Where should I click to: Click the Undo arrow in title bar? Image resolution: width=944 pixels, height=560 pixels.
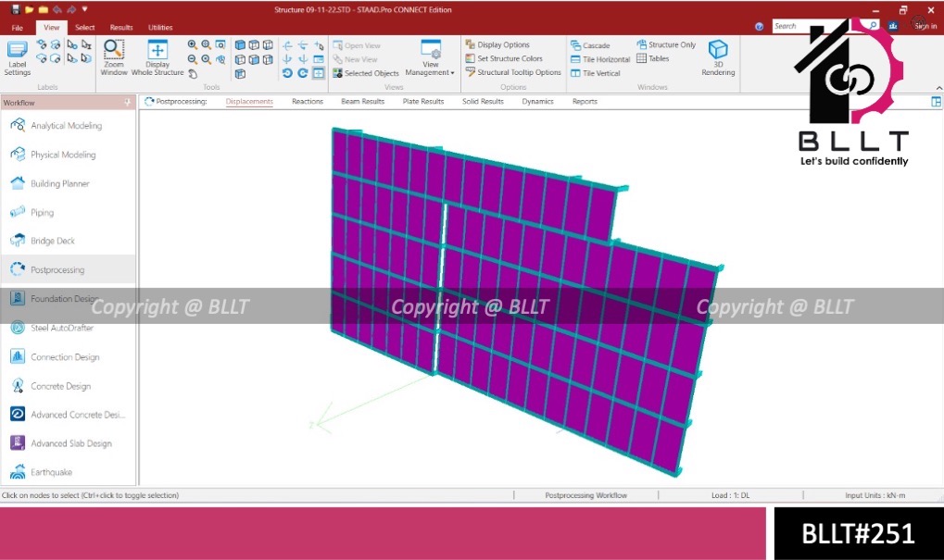(57, 9)
